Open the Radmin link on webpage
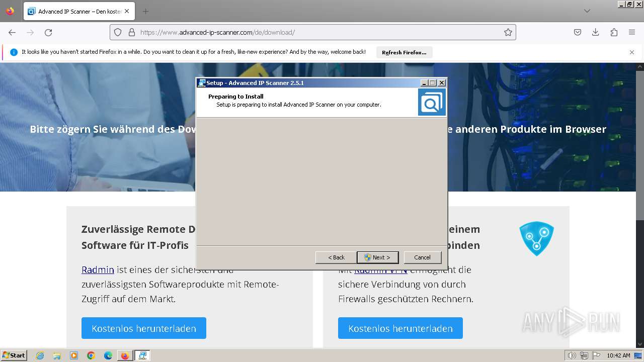 [98, 269]
